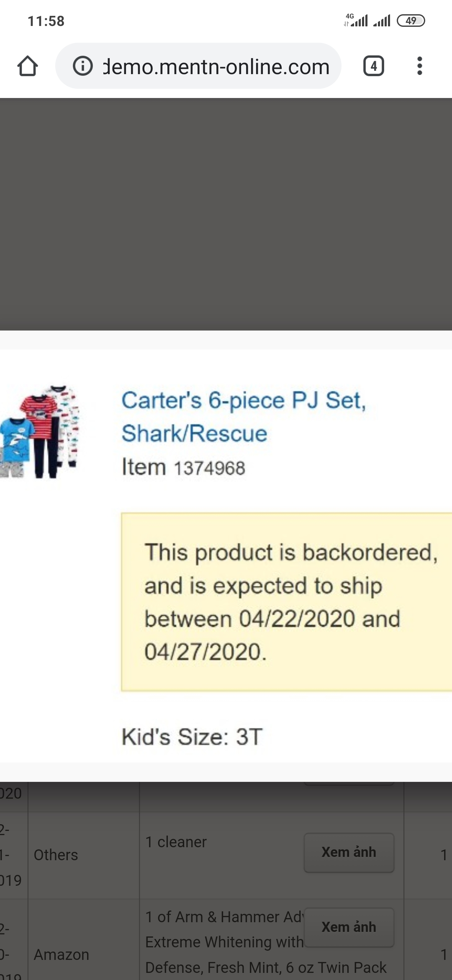Tap the browser home icon
The image size is (452, 980).
click(x=28, y=66)
